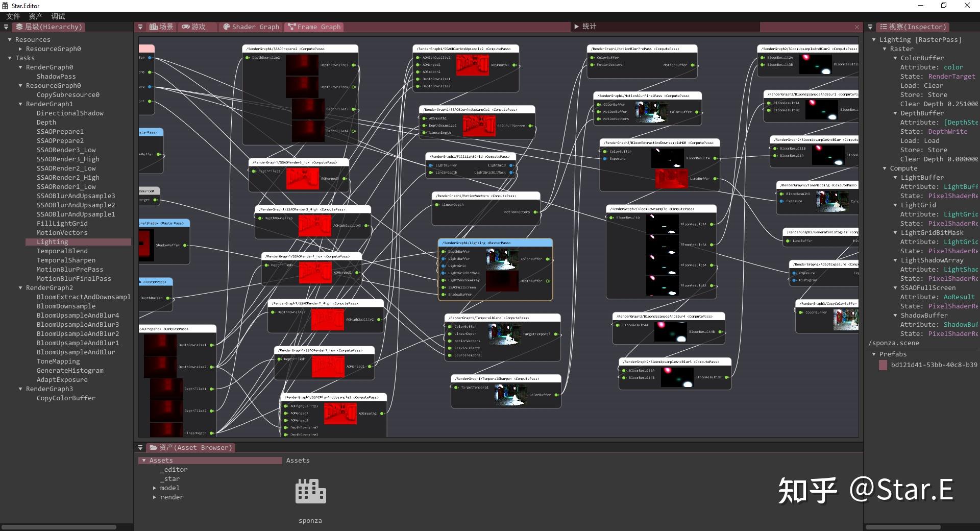Expand the 统计 statistics panel disclosure triangle

[576, 27]
